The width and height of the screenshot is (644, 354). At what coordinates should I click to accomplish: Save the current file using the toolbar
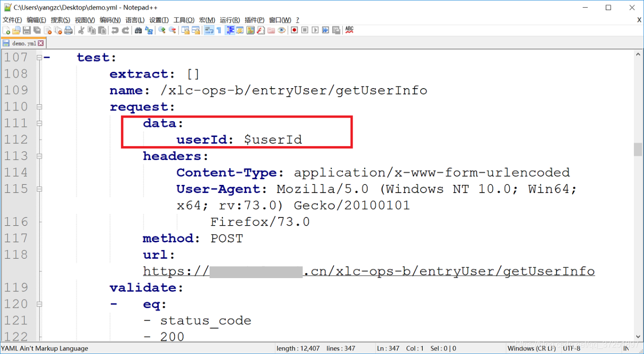[27, 31]
